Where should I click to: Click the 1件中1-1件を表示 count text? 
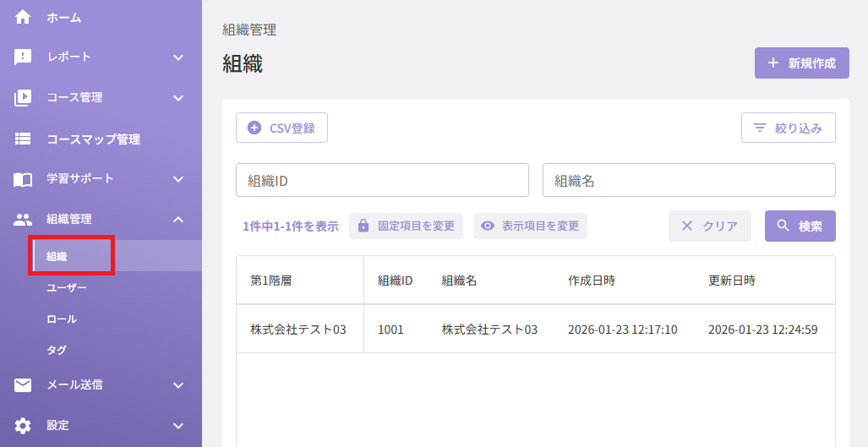(291, 226)
